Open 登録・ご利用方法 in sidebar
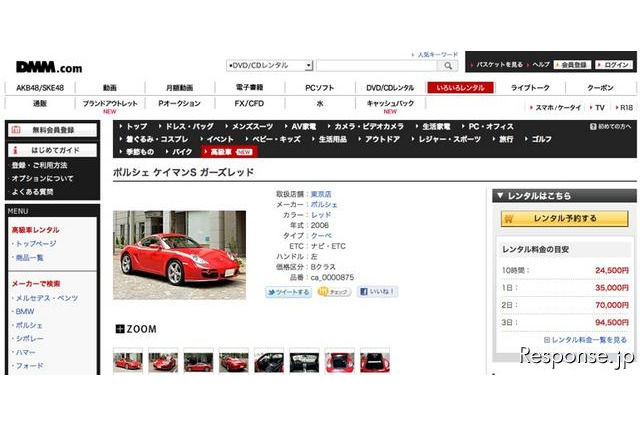The height and width of the screenshot is (426, 640). pyautogui.click(x=39, y=165)
